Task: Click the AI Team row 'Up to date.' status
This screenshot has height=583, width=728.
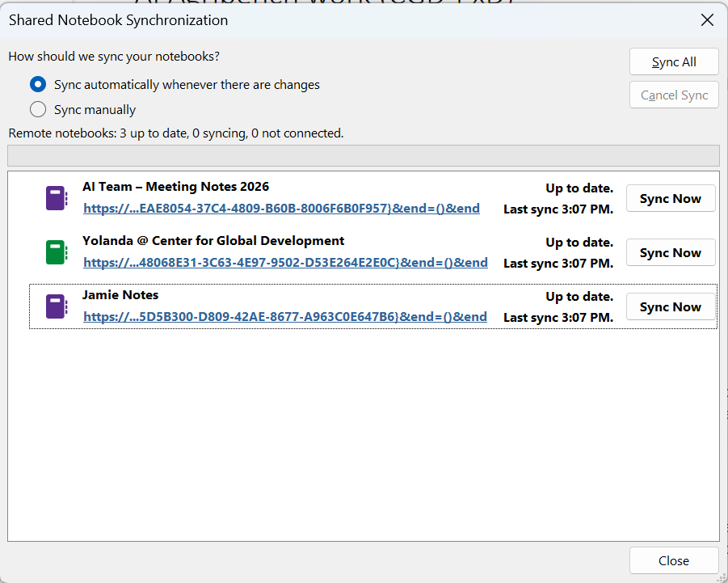Action: (579, 188)
